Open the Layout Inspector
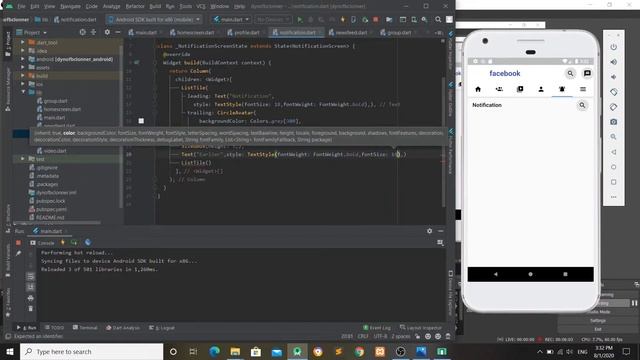Image resolution: width=640 pixels, height=360 pixels. click(x=421, y=328)
